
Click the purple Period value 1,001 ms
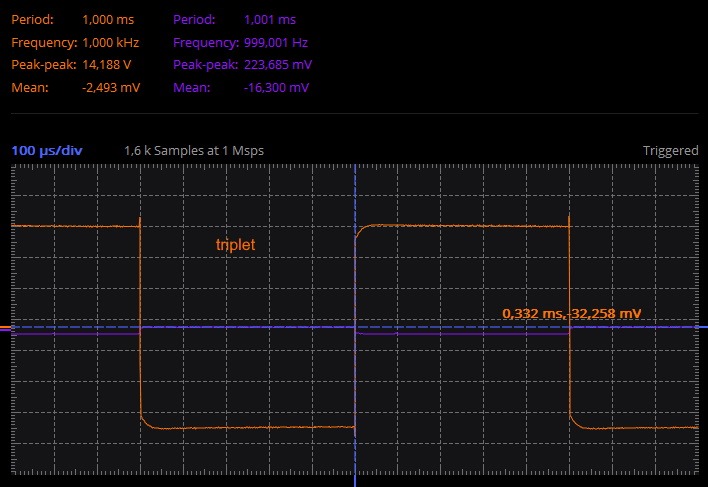click(270, 20)
